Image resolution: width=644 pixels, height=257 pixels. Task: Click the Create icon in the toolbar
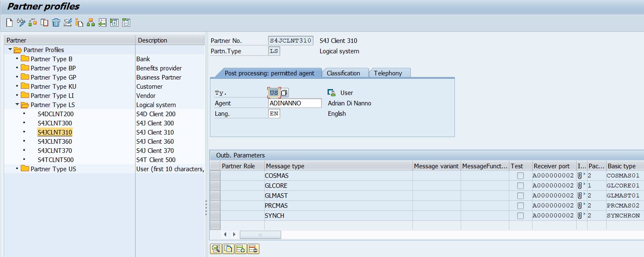(9, 22)
